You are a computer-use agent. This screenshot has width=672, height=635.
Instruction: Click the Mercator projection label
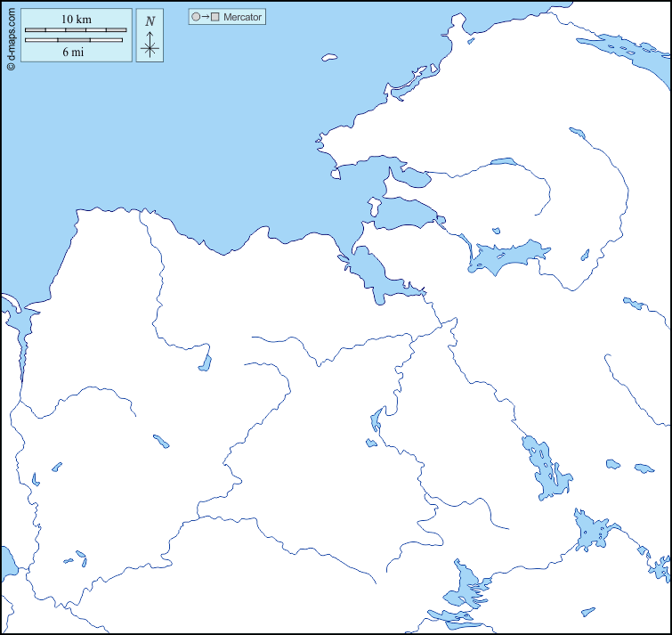(x=242, y=17)
